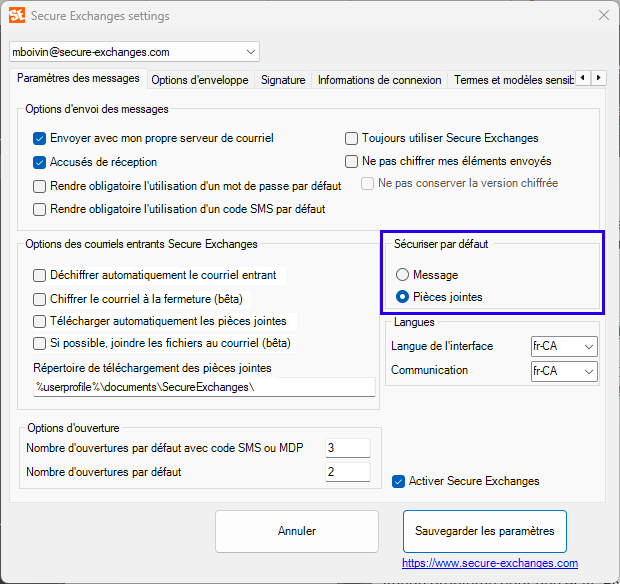Close the Secure Exchanges settings window
Image resolution: width=620 pixels, height=584 pixels.
(x=603, y=15)
